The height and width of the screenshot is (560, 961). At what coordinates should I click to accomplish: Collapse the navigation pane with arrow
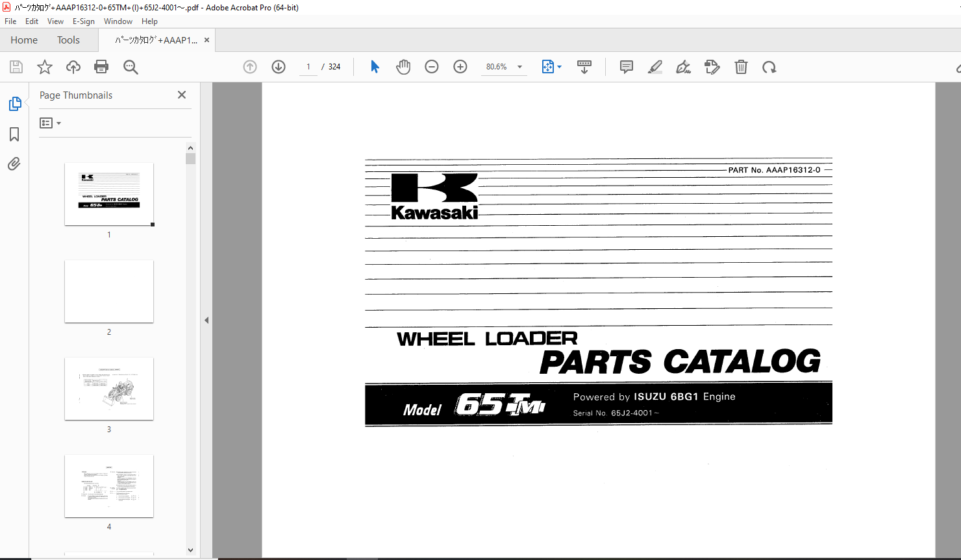(206, 320)
